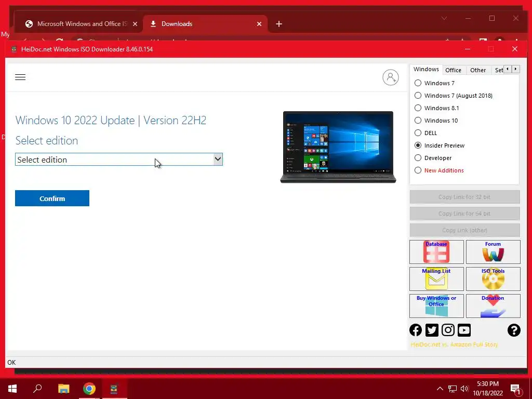Select the Windows 10 radio button
This screenshot has width=532, height=399.
point(418,121)
